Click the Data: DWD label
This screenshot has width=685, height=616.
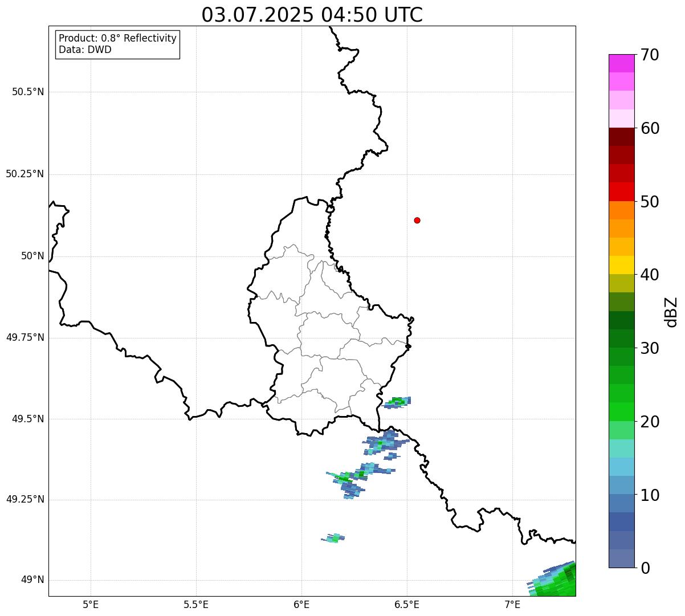point(85,50)
